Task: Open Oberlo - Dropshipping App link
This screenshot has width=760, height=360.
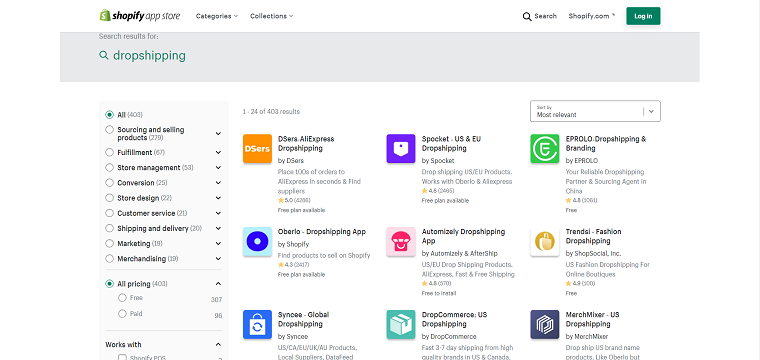Action: (x=322, y=232)
